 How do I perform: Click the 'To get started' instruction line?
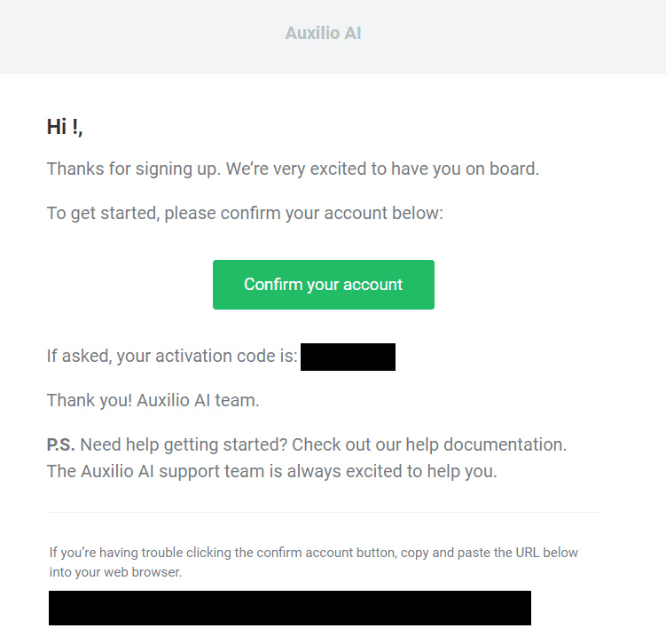coord(245,213)
